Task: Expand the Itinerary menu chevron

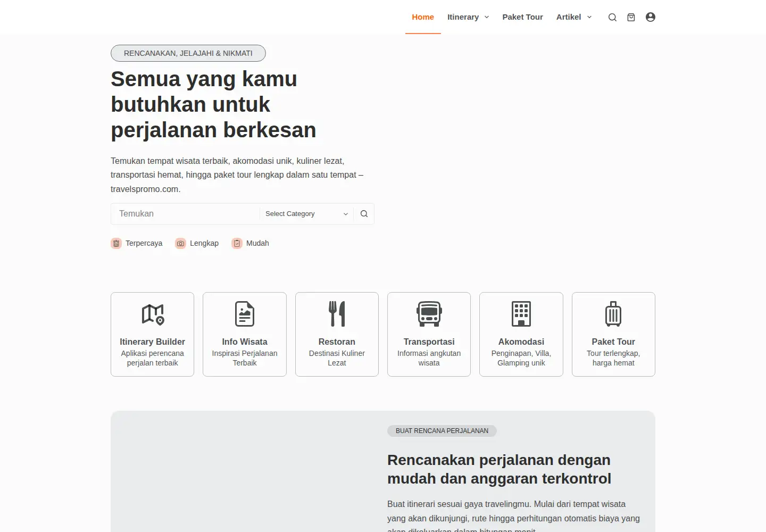Action: [x=487, y=17]
